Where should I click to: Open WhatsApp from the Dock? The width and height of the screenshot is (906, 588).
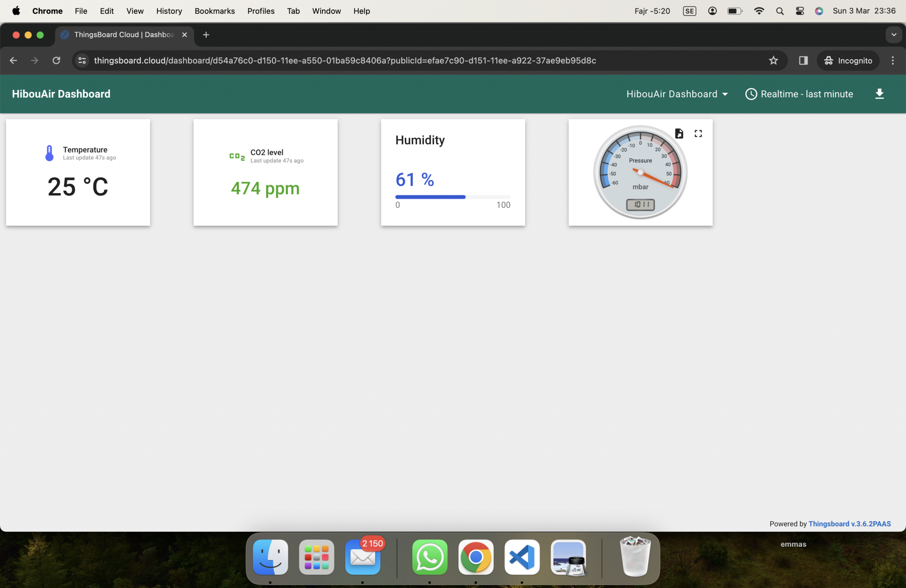click(430, 557)
